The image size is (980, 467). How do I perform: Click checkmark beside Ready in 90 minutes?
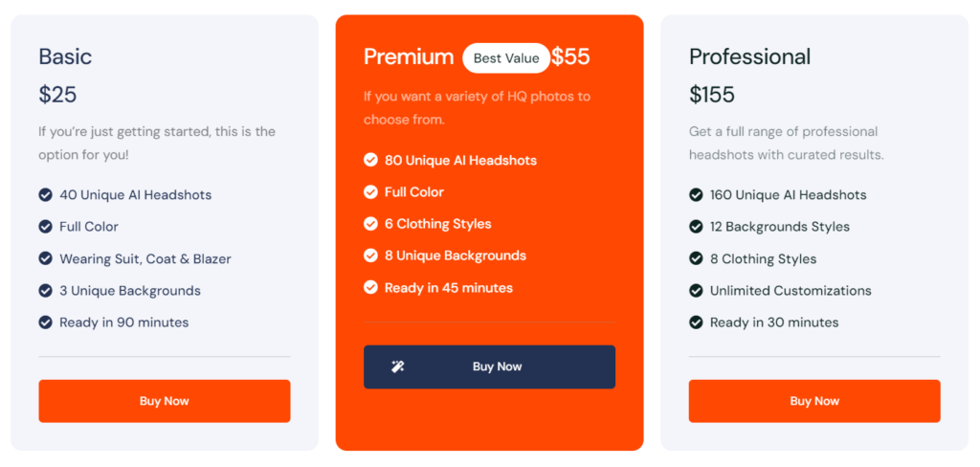click(x=46, y=322)
